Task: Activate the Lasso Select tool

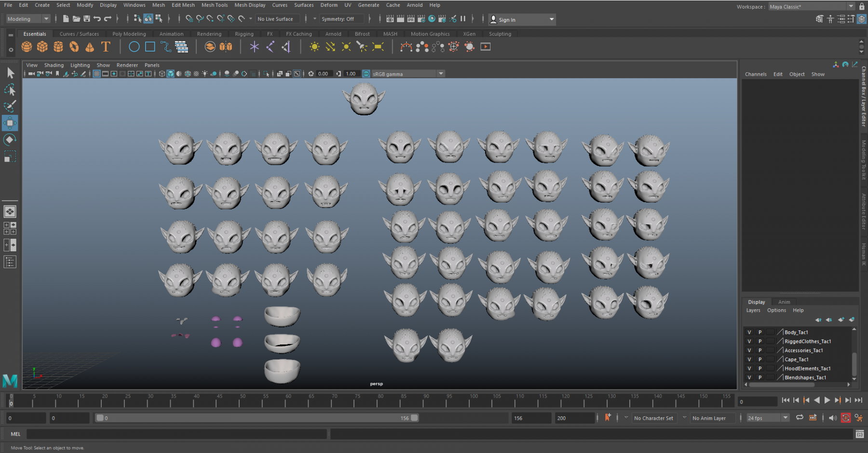Action: click(x=10, y=90)
